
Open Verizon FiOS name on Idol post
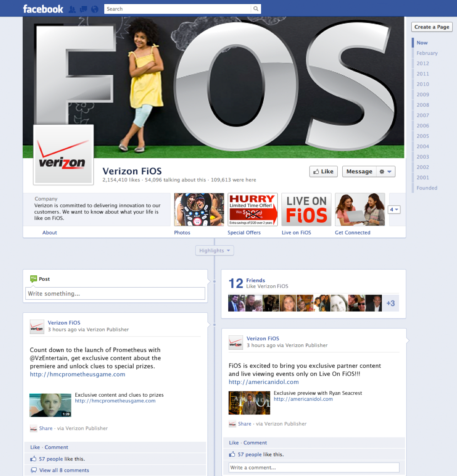click(x=263, y=339)
